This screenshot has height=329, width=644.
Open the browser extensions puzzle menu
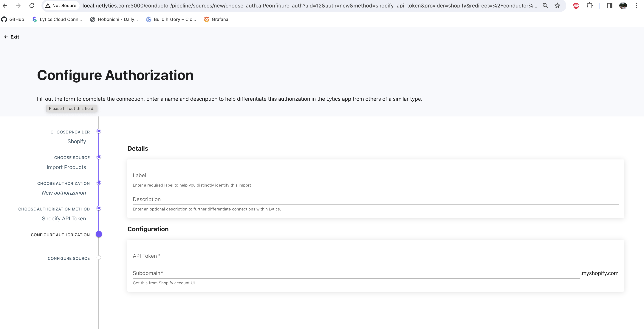[x=589, y=5]
